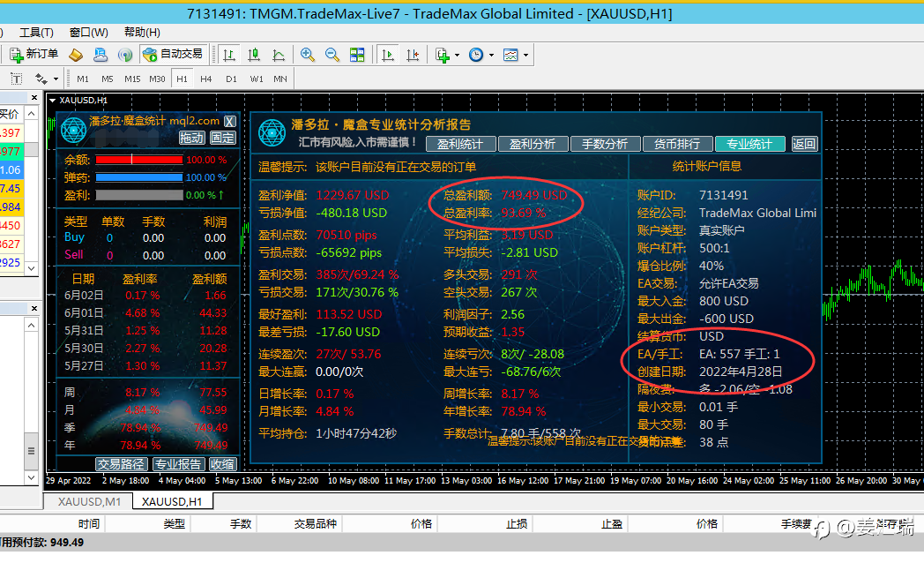Close the small stats panel X button
This screenshot has height=563, width=924.
(230, 122)
